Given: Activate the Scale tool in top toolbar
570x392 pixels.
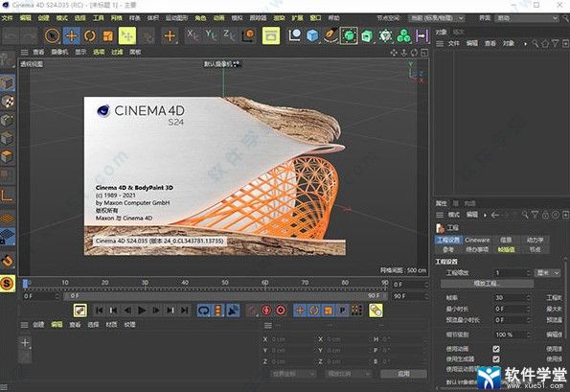Looking at the screenshot, I should 108,36.
